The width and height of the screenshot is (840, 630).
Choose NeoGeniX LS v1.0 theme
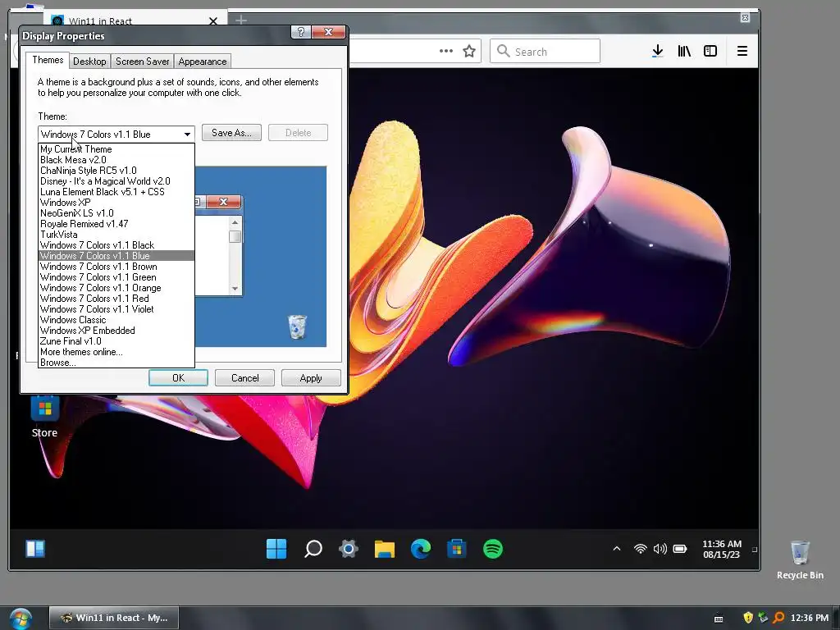pyautogui.click(x=116, y=213)
